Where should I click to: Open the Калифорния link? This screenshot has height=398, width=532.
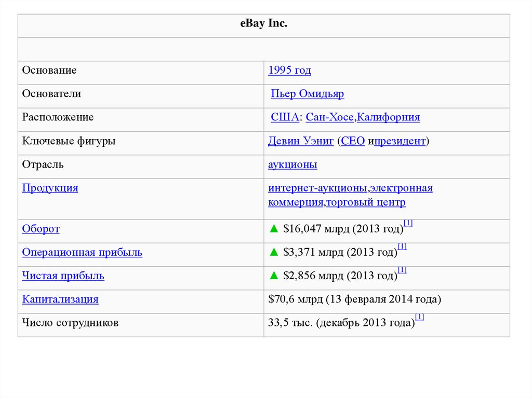(x=388, y=117)
